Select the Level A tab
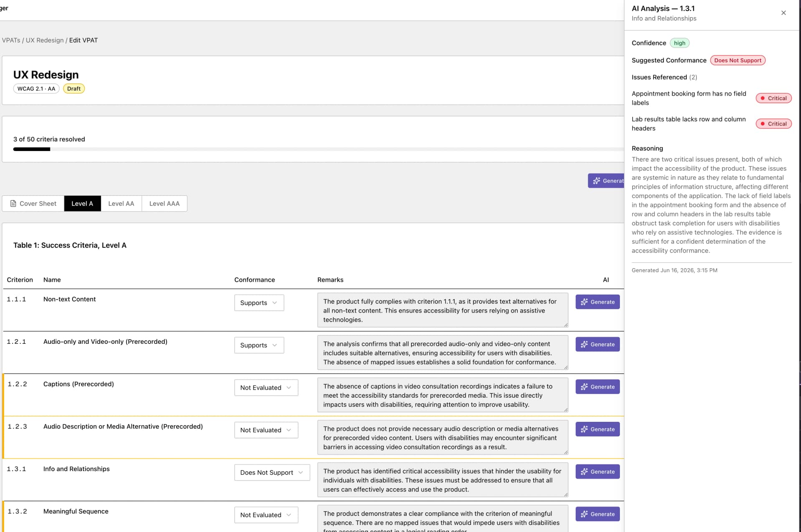Image resolution: width=801 pixels, height=532 pixels. tap(82, 204)
